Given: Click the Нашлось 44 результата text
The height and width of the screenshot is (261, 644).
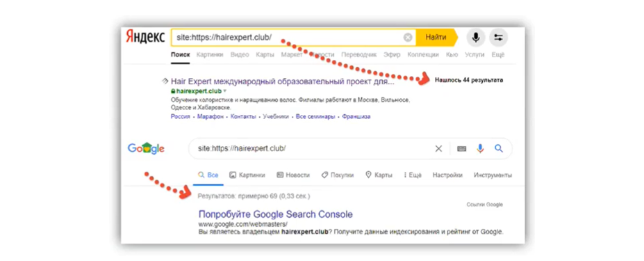Looking at the screenshot, I should [469, 80].
